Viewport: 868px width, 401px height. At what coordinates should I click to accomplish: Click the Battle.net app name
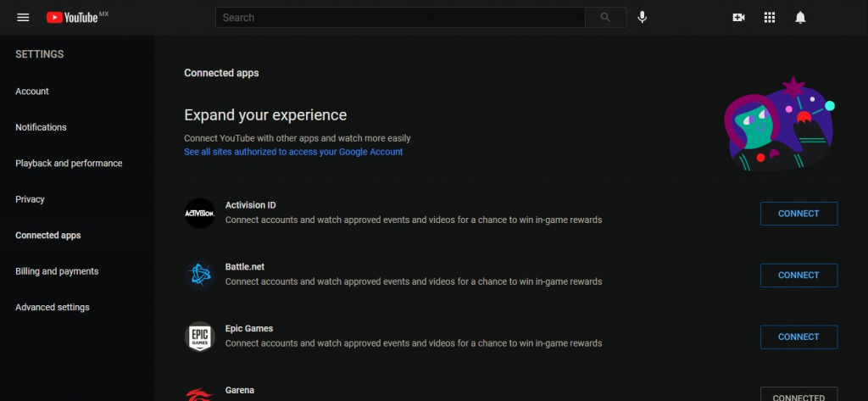point(245,266)
